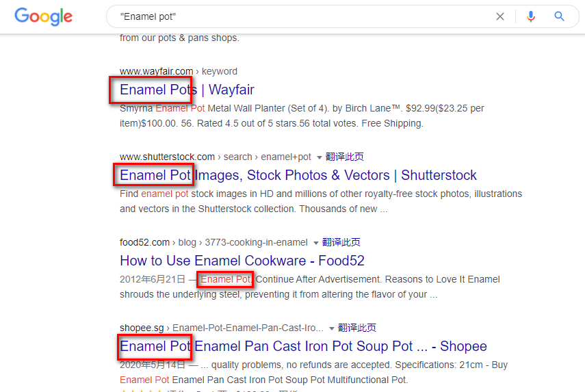Open the Shutterstock Enamel Pot Images result
This screenshot has height=392, width=585.
tap(298, 175)
